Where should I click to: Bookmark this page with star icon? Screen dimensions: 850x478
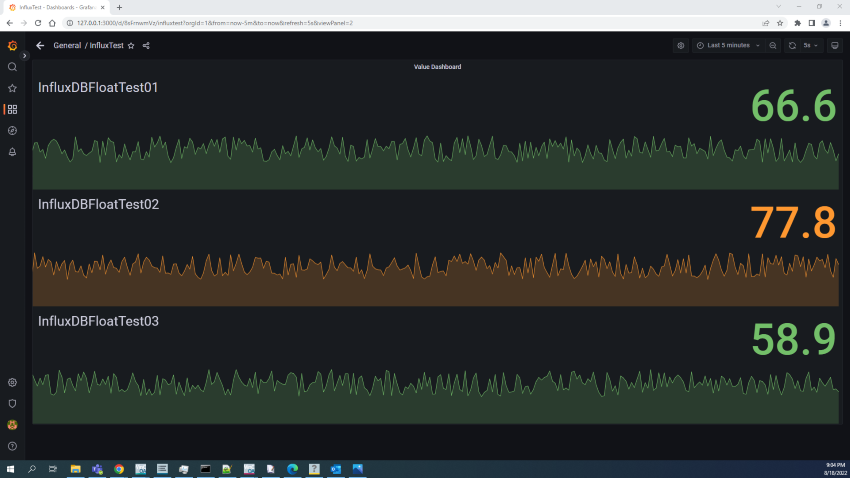tap(780, 23)
